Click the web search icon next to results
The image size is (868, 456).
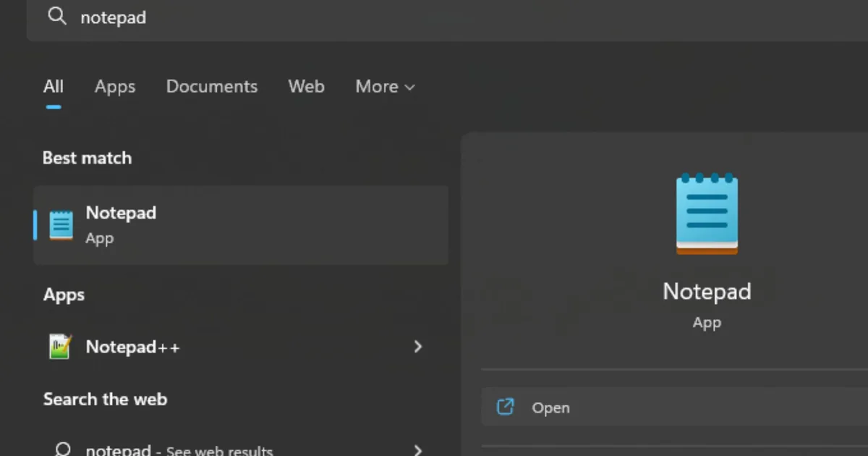(x=64, y=449)
